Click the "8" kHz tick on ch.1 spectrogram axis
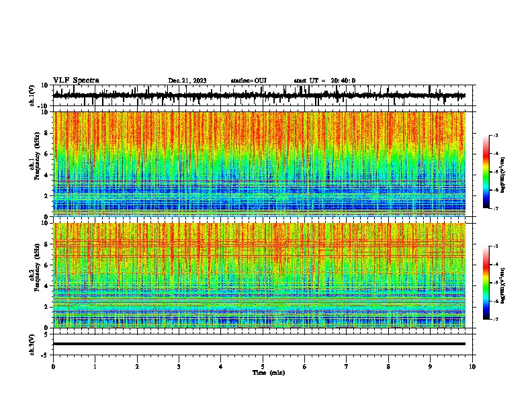 coord(47,133)
